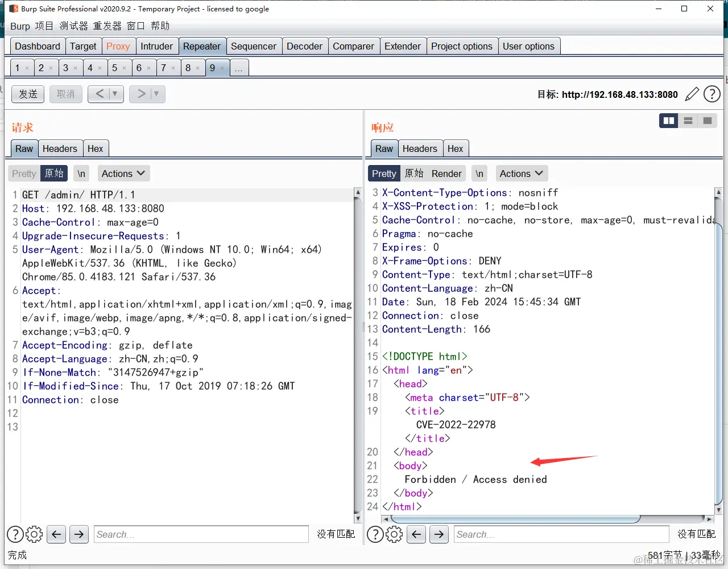728x569 pixels.
Task: Open response Headers tab
Action: (420, 149)
